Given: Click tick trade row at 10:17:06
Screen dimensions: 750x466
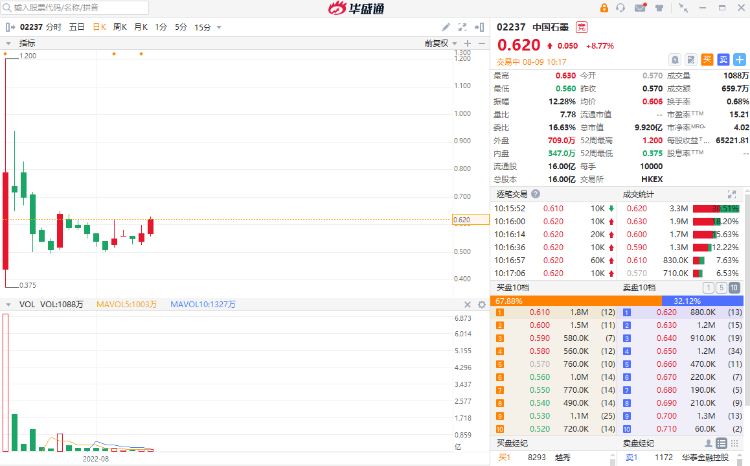Looking at the screenshot, I should (x=554, y=273).
